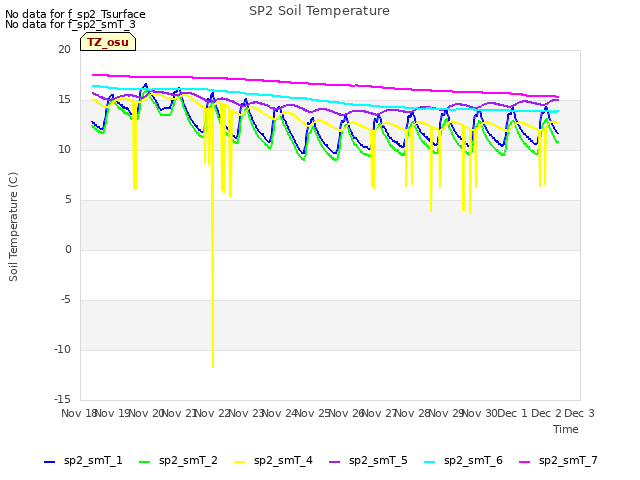Click the Dec 1 x-axis tick label

click(x=512, y=413)
